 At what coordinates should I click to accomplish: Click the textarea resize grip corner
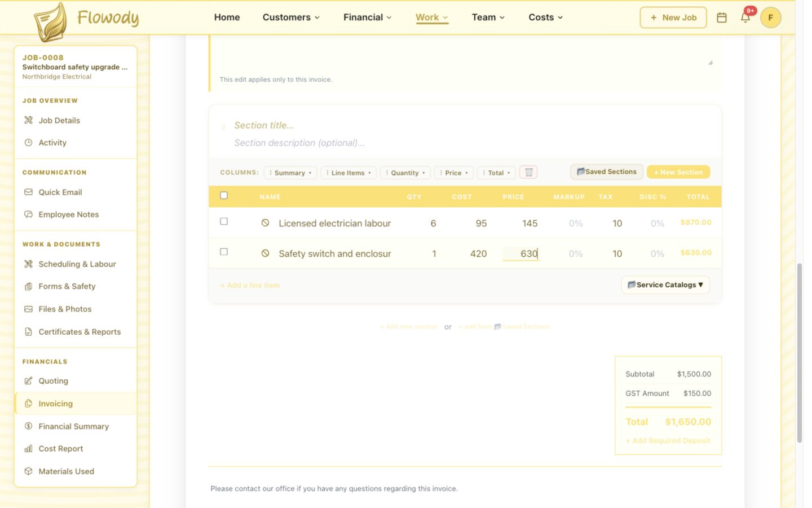tap(710, 63)
